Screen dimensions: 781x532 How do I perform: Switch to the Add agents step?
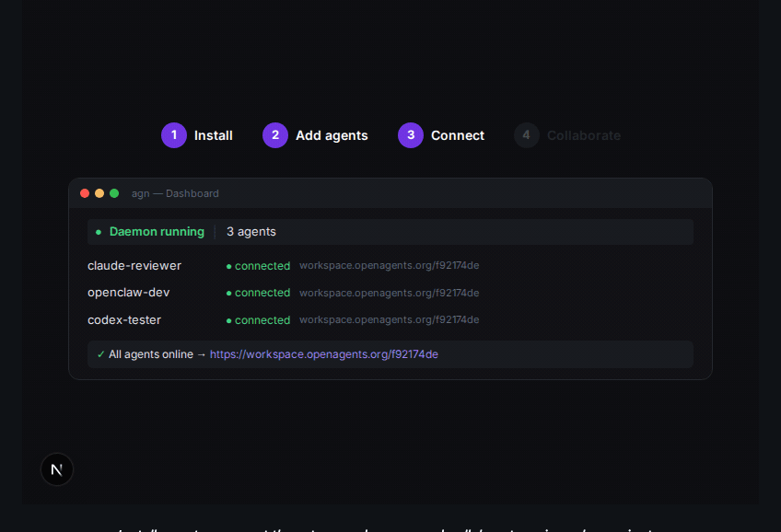pos(315,135)
